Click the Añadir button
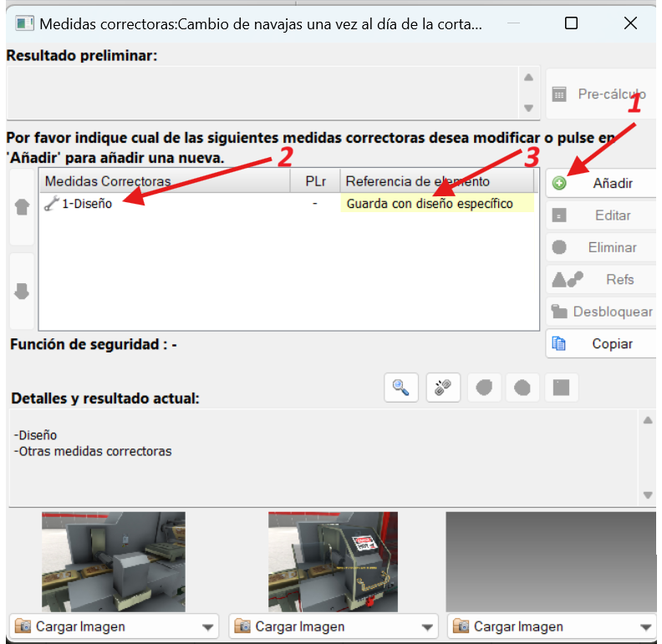The width and height of the screenshot is (662, 644). pos(602,183)
